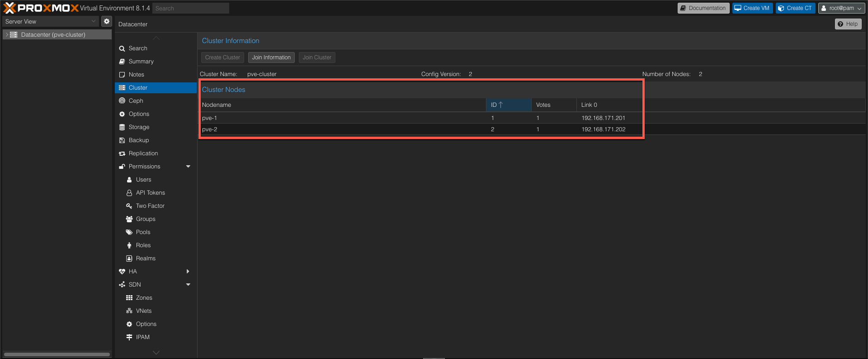Collapse the Permissions submenu arrow
Image resolution: width=868 pixels, height=359 pixels.
[x=188, y=167]
